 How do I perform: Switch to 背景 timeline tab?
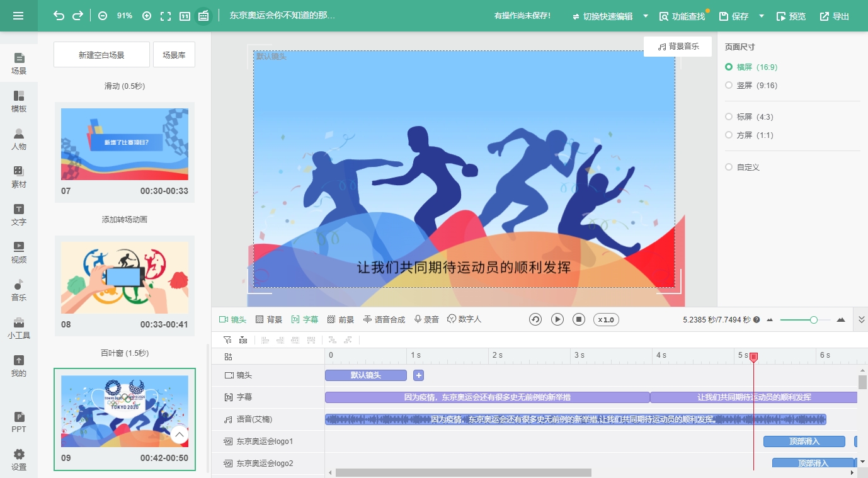point(269,320)
